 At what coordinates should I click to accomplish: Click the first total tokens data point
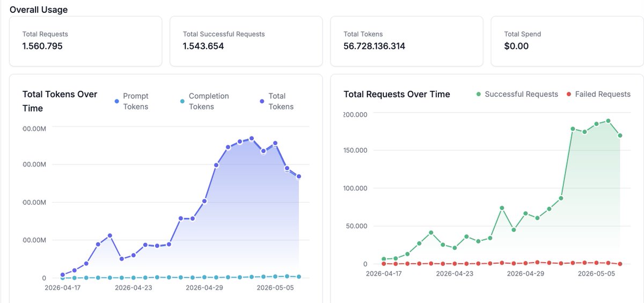click(63, 275)
